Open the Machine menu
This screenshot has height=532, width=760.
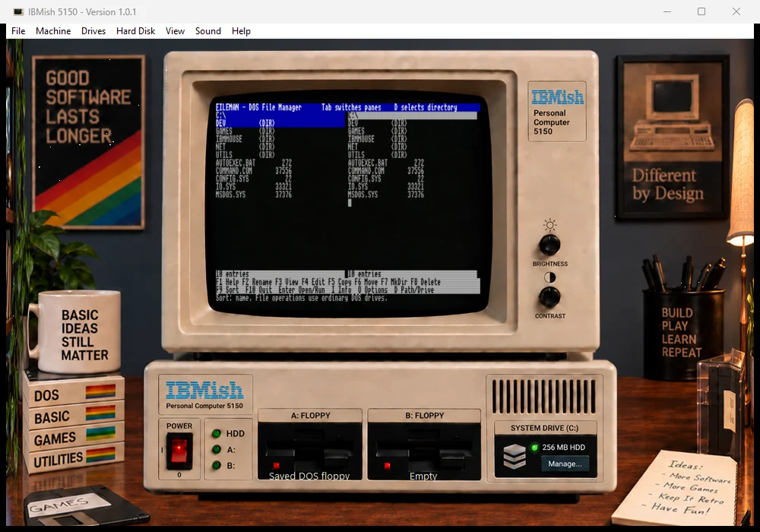(53, 31)
